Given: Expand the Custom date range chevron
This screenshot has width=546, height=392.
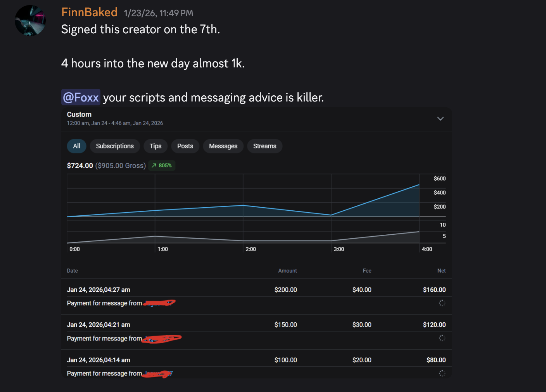Looking at the screenshot, I should [x=440, y=119].
